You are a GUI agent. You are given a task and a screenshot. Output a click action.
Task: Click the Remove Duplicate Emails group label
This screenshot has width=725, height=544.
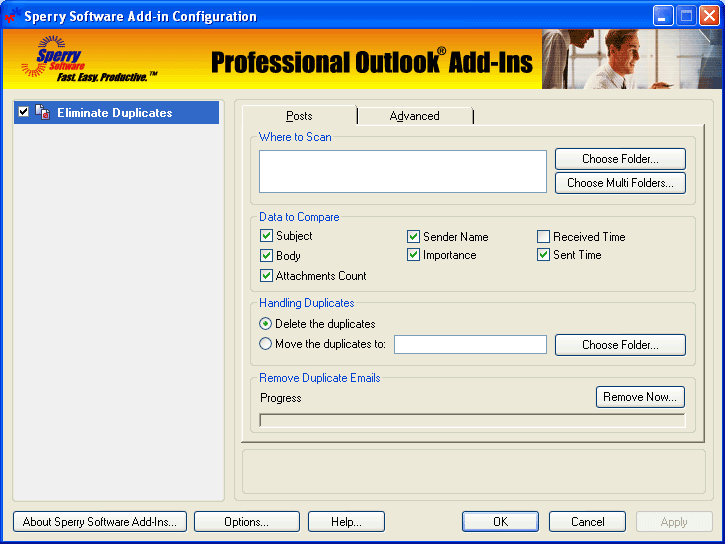(319, 378)
